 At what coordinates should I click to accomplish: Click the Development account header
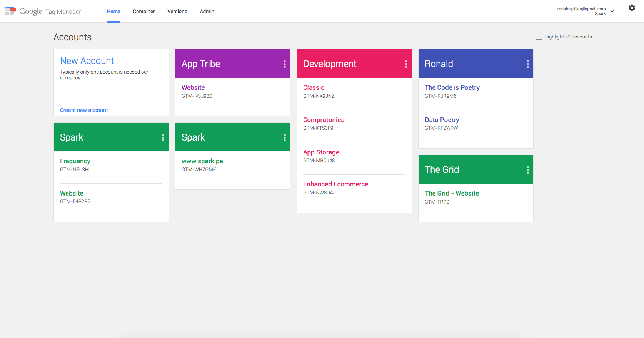click(x=354, y=64)
